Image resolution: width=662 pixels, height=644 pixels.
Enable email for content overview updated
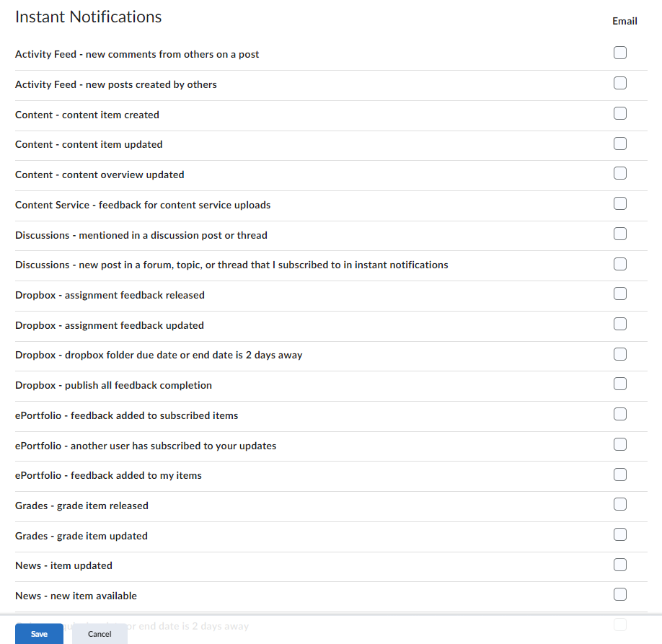(619, 173)
